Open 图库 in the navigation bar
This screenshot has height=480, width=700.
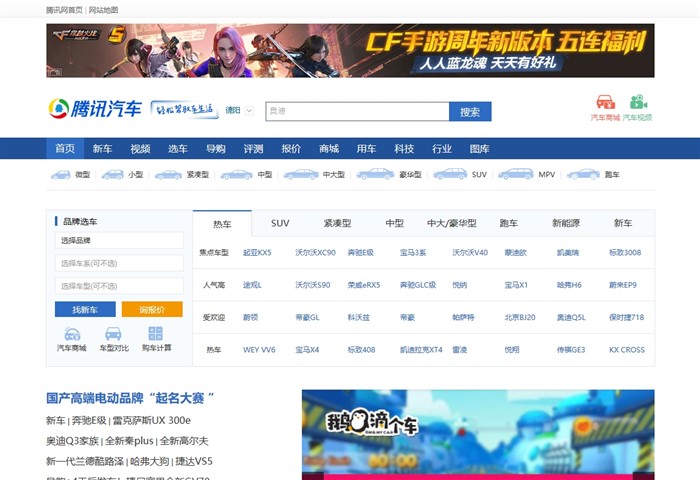(479, 149)
